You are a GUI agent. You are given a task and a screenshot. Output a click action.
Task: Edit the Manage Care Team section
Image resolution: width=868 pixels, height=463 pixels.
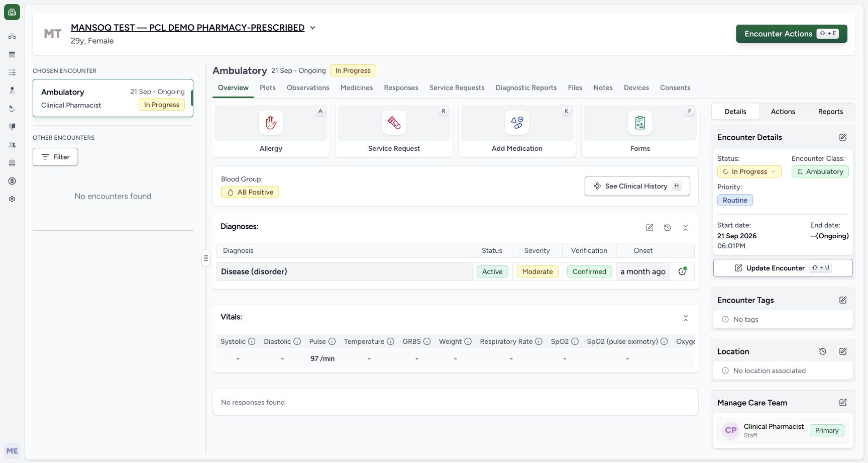pyautogui.click(x=843, y=403)
